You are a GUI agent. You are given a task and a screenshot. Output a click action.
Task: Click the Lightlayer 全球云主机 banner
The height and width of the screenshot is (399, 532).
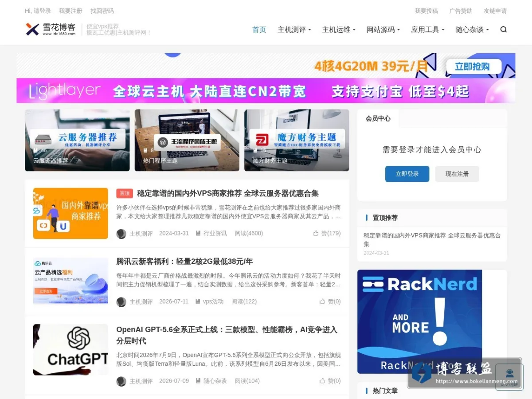click(x=266, y=91)
